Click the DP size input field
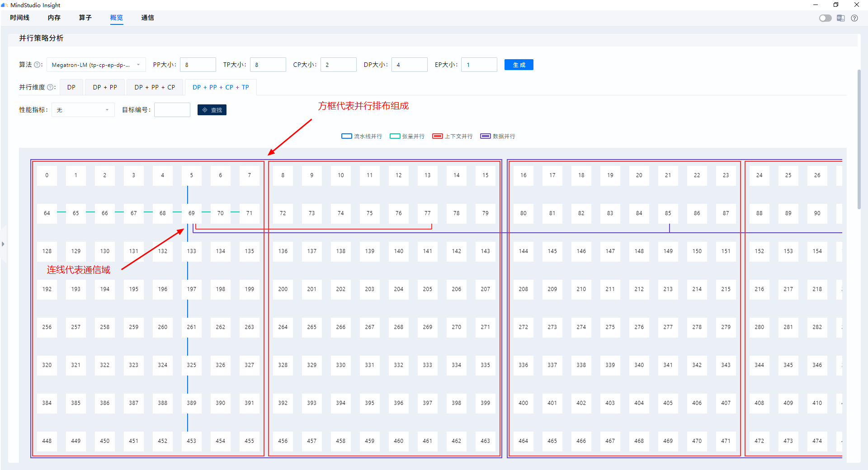Screen dimensions: 868x470 [x=410, y=65]
